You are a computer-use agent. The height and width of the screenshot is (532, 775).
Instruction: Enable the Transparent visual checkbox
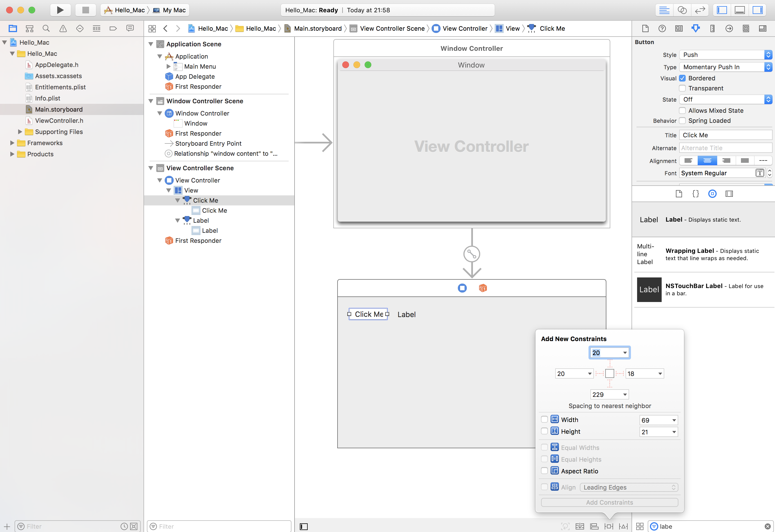pos(683,88)
